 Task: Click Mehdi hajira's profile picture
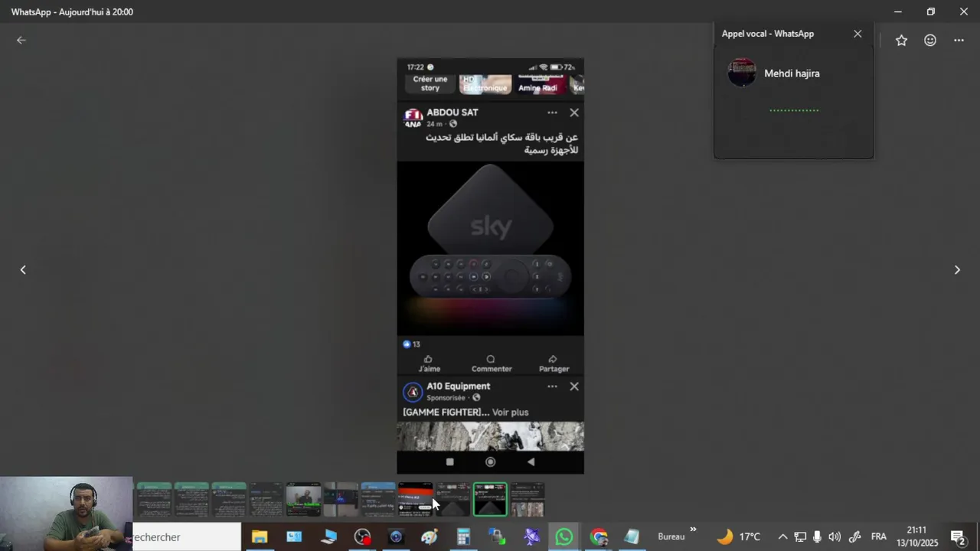[741, 73]
